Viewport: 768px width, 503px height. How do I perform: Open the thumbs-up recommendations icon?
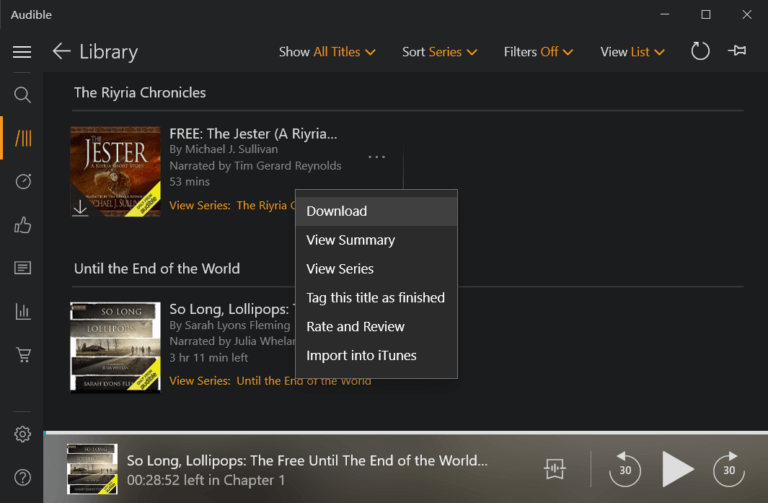pos(23,225)
